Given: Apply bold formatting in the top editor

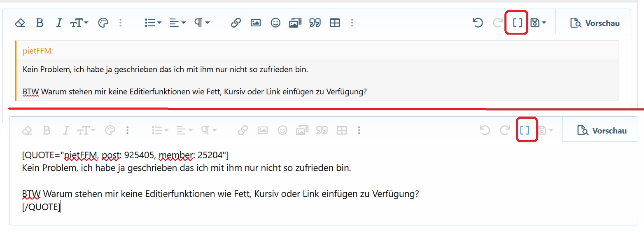Looking at the screenshot, I should tap(40, 23).
